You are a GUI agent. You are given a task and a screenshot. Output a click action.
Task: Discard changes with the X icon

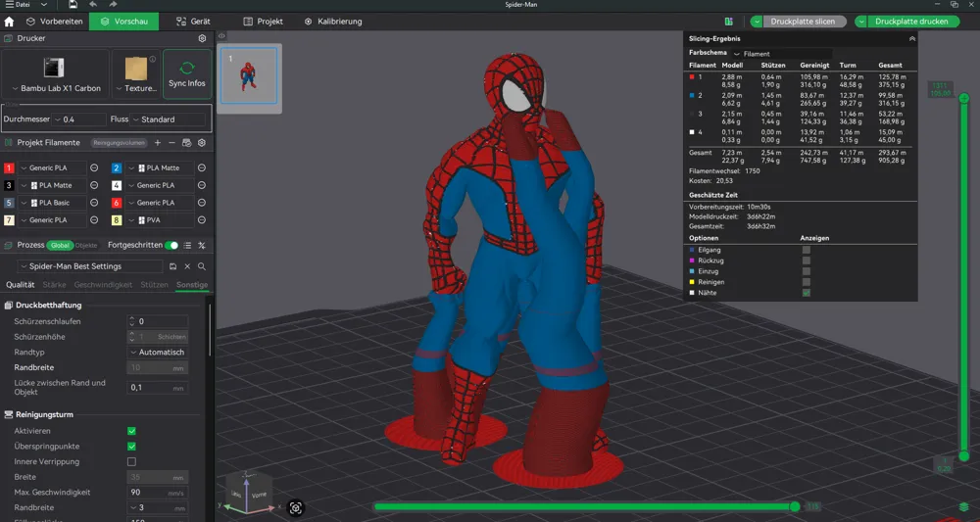[x=187, y=266]
